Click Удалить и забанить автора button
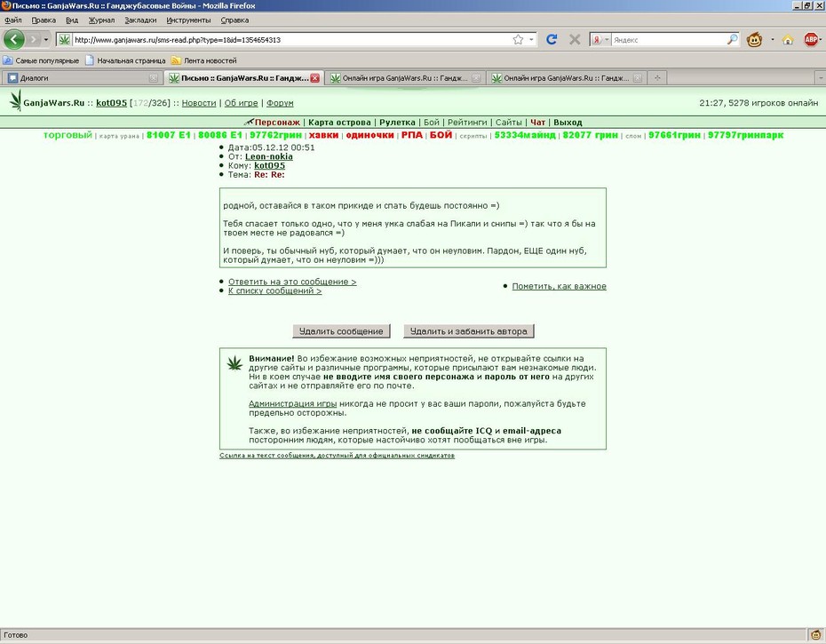 click(469, 331)
